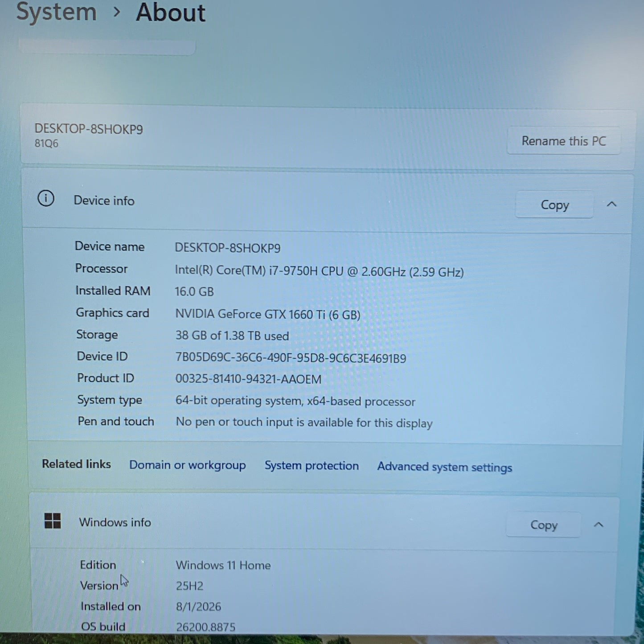
Task: Select the Processor value i7-9750H text
Action: pyautogui.click(x=319, y=271)
